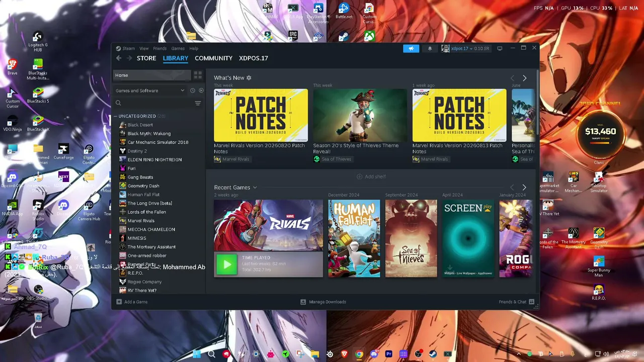Click Add shelf
Image resolution: width=644 pixels, height=362 pixels.
point(371,176)
